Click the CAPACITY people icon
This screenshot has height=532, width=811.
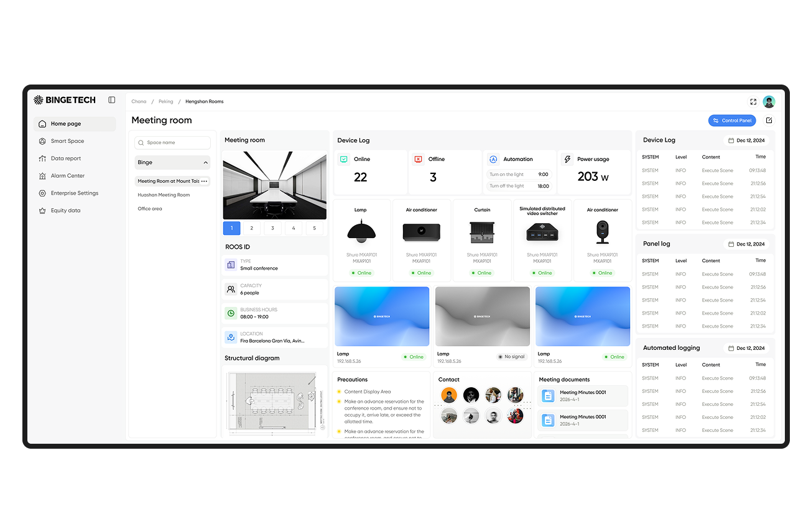[231, 289]
